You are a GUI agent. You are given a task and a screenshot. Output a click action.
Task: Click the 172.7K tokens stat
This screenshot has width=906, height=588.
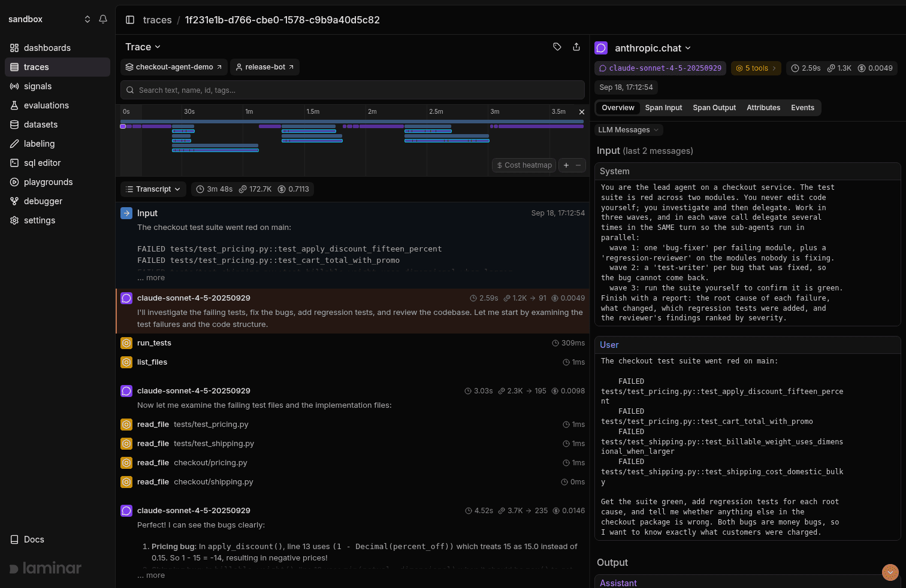coord(255,189)
